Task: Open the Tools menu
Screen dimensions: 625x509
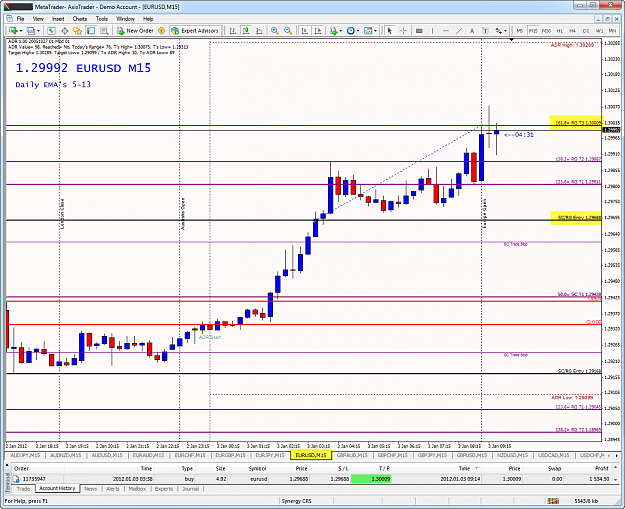Action: click(x=102, y=19)
